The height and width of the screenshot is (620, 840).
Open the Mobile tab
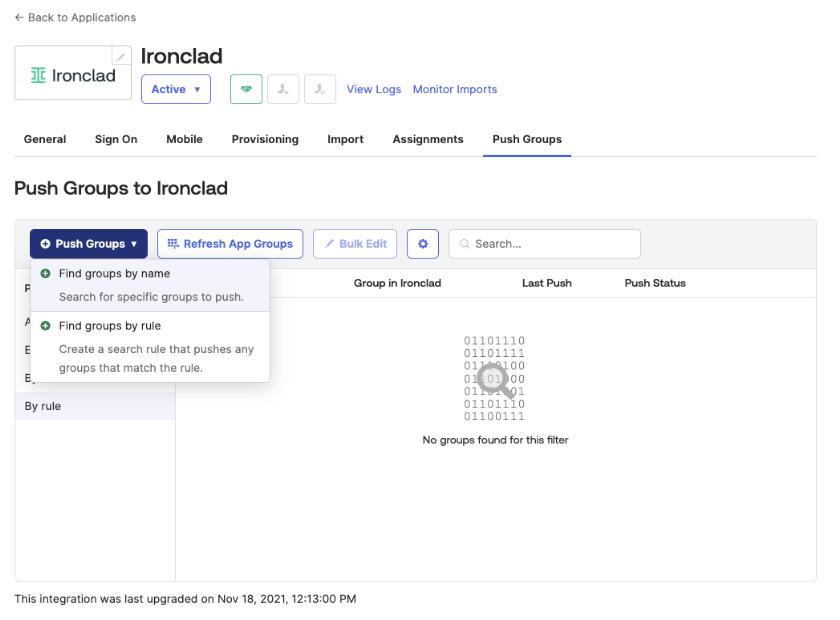pos(184,139)
